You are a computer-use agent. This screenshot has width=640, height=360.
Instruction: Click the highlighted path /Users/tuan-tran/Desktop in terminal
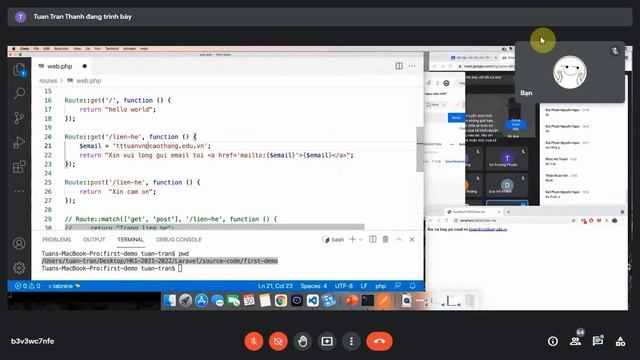(160, 261)
